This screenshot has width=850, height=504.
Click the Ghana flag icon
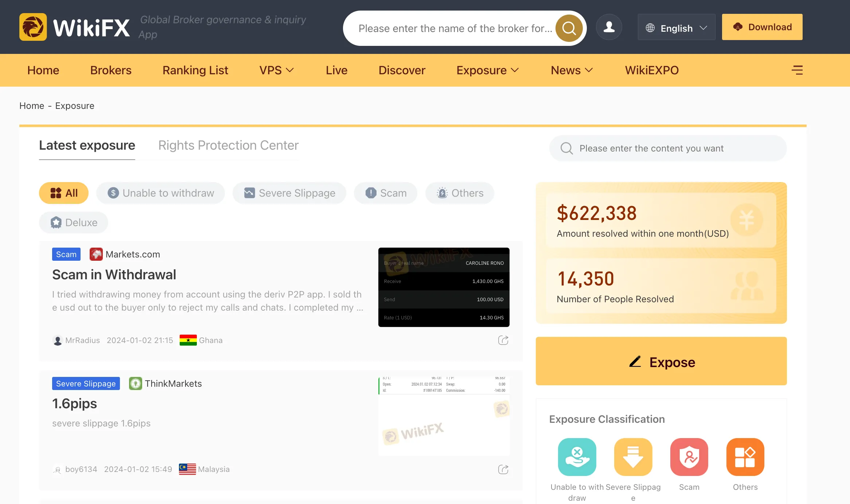[188, 340]
